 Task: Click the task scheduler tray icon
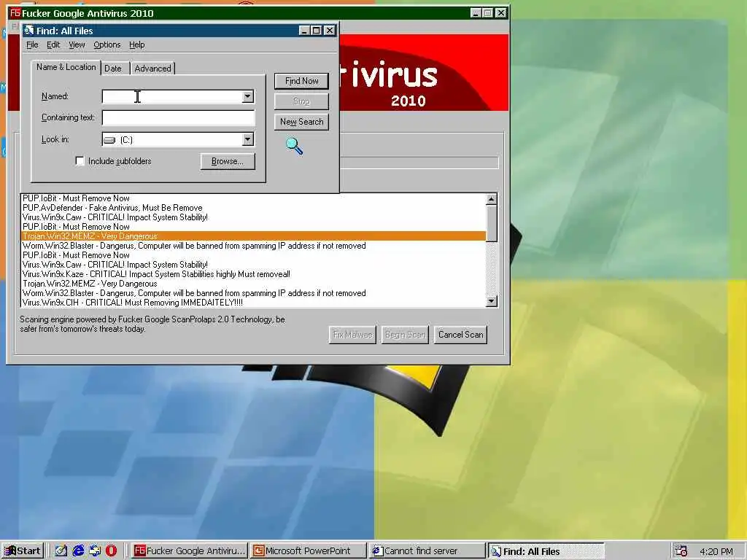tap(681, 551)
